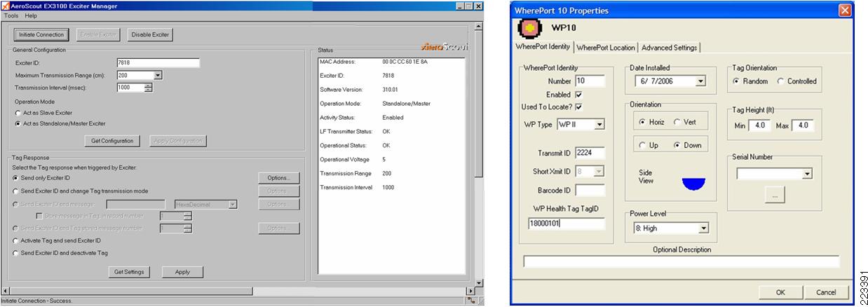Image resolution: width=868 pixels, height=307 pixels.
Task: Click the Exciter ID input field
Action: [158, 63]
